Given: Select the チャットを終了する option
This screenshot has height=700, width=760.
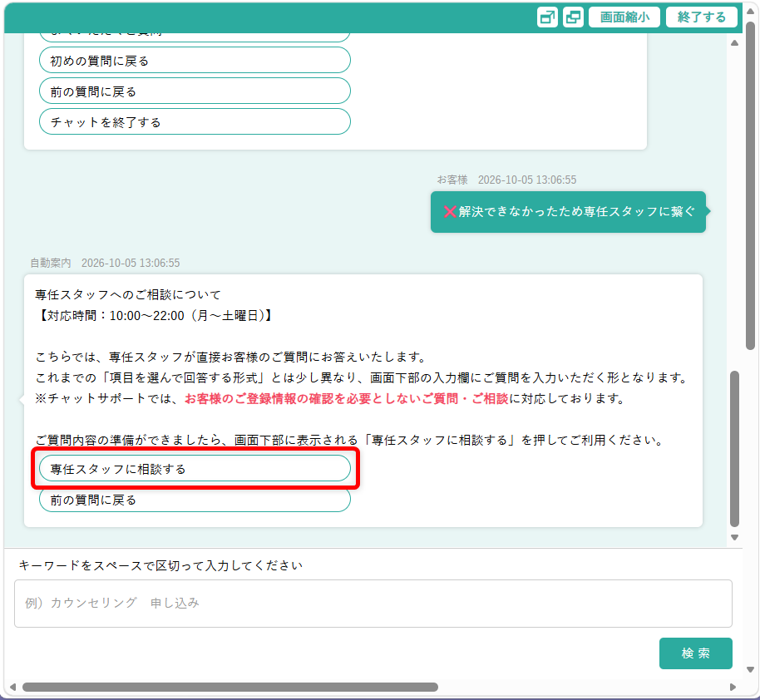Looking at the screenshot, I should (x=195, y=121).
